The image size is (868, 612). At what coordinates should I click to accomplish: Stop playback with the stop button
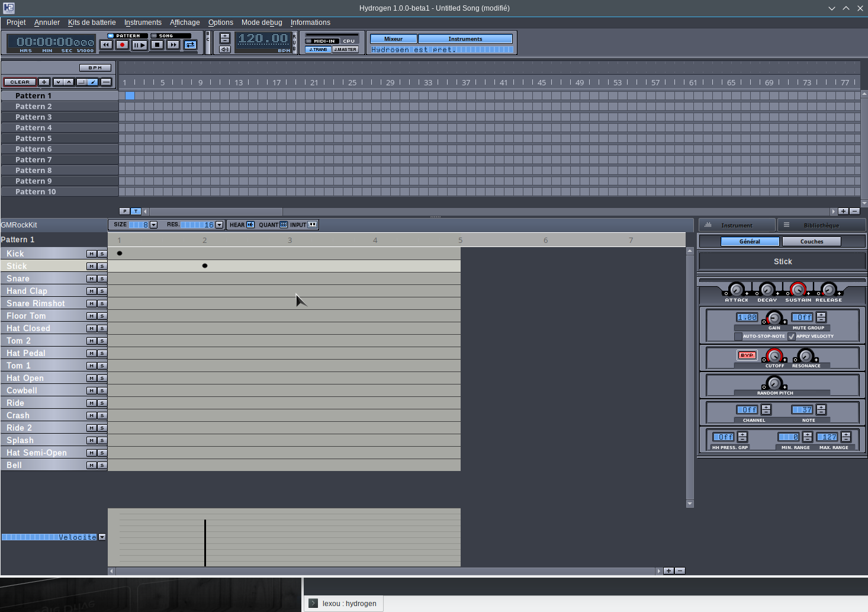pyautogui.click(x=157, y=45)
